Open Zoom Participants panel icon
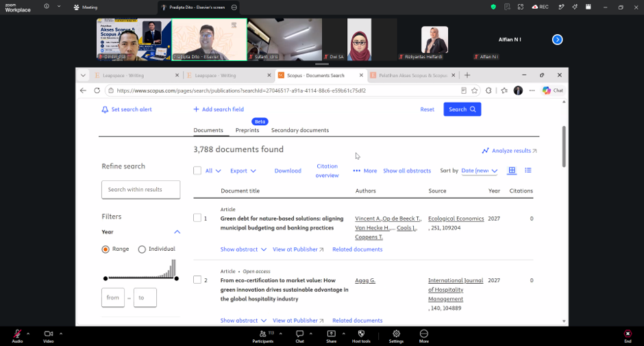644x346 pixels. (262, 334)
